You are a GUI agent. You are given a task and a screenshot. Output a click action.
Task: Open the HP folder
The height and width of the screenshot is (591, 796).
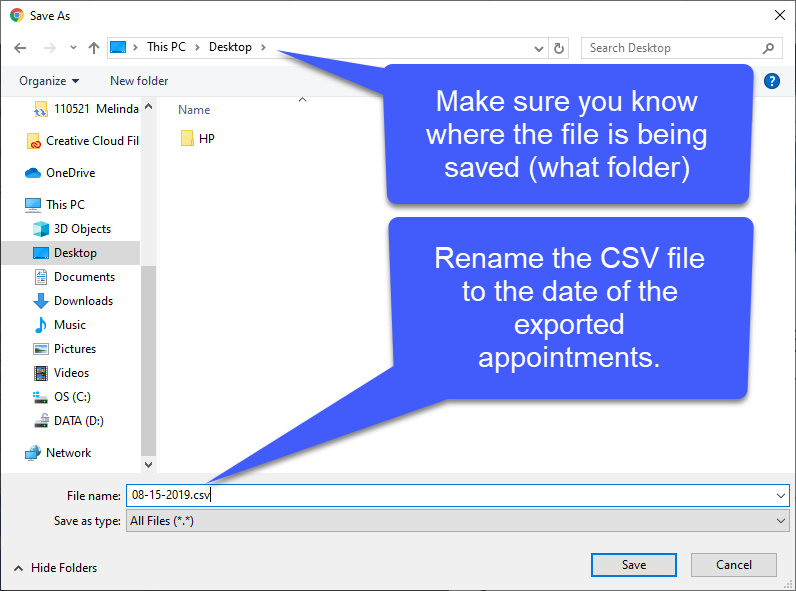point(206,139)
